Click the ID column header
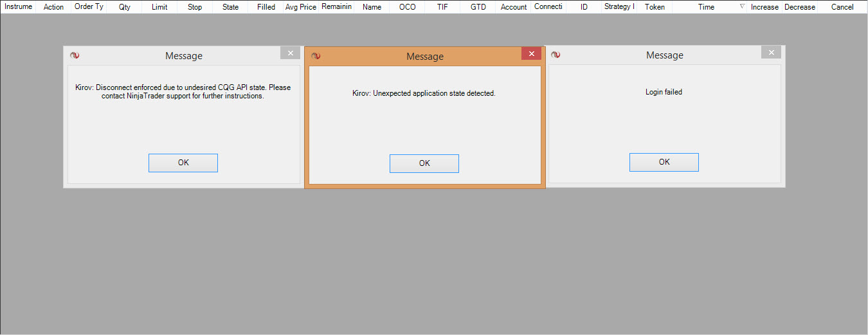Image resolution: width=868 pixels, height=335 pixels. (584, 7)
